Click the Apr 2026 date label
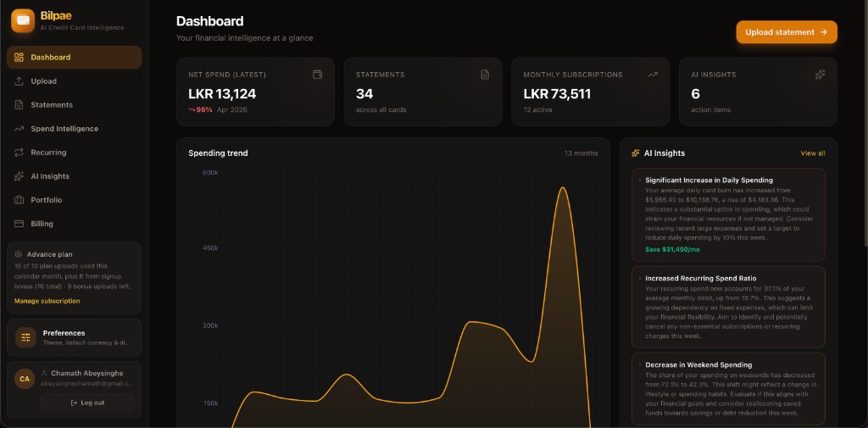Viewport: 868px width, 428px height. click(232, 109)
